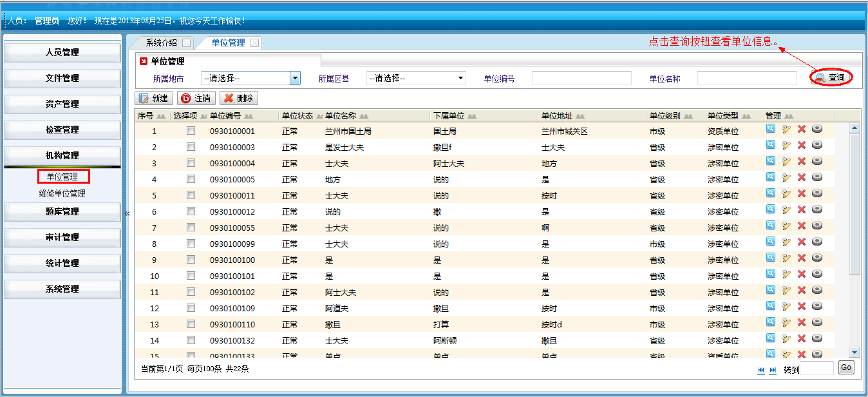Image resolution: width=868 pixels, height=397 pixels.
Task: Tick checkbox for unit 0930100132
Action: tap(191, 340)
